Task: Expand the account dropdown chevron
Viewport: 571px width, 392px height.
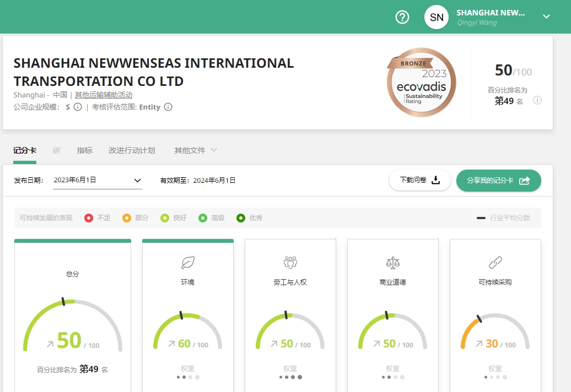Action: point(546,17)
